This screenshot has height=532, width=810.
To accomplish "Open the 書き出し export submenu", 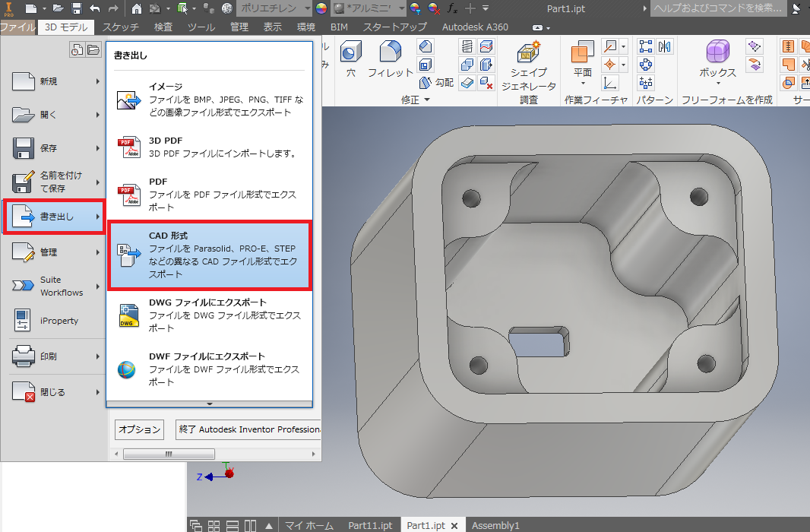I will tap(55, 217).
